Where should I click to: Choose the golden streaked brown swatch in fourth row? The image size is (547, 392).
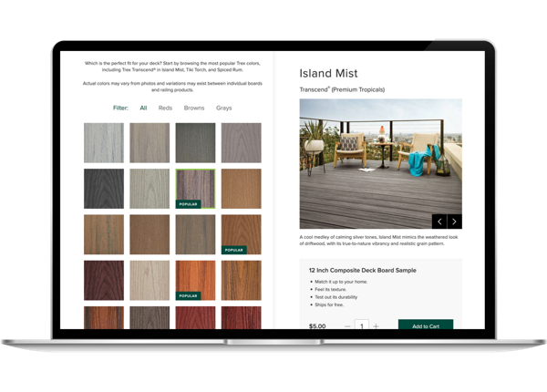pyautogui.click(x=241, y=281)
